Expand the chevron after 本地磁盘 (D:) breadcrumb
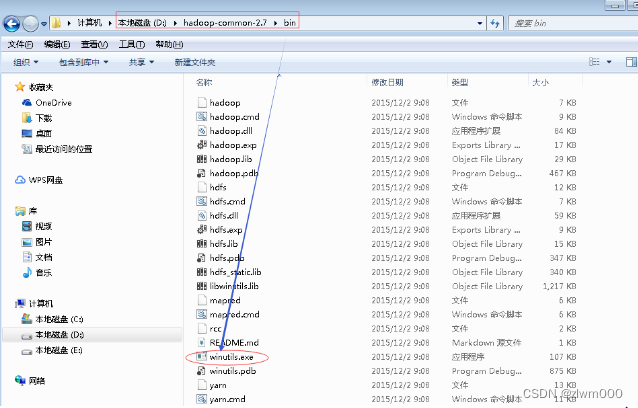638x408 pixels. (175, 23)
